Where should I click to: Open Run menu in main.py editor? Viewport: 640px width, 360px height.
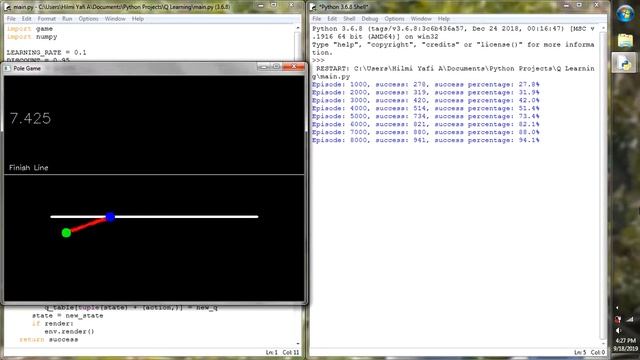67,19
